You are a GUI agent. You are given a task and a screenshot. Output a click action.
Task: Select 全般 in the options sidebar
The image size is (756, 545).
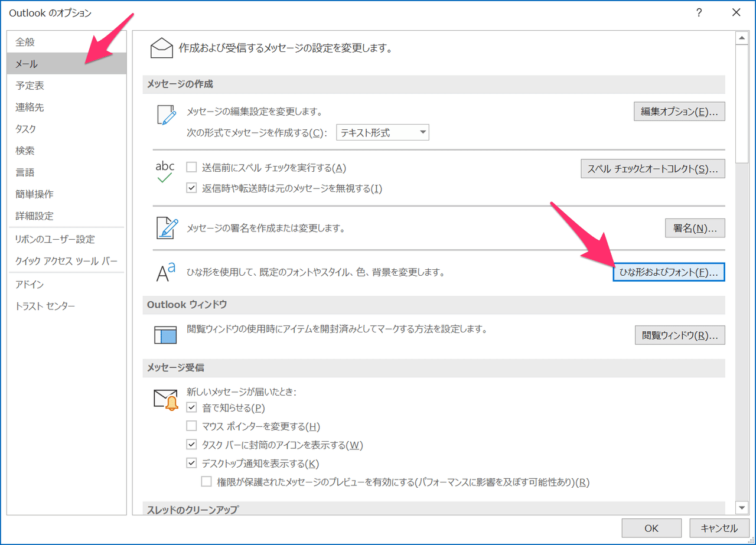pyautogui.click(x=67, y=42)
